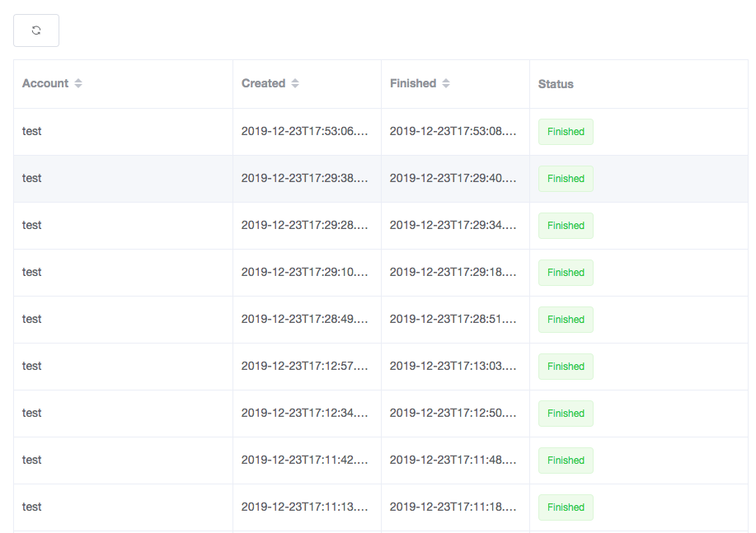This screenshot has width=756, height=533.
Task: Click finished time 2019-12-23T17:28:51
Action: [x=453, y=319]
